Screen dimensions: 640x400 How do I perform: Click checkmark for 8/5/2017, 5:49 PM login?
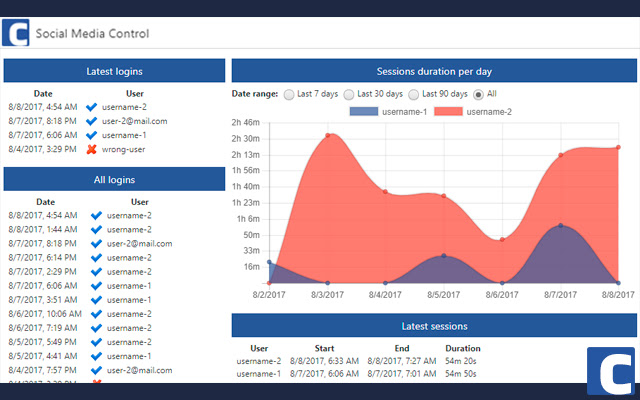pos(96,342)
